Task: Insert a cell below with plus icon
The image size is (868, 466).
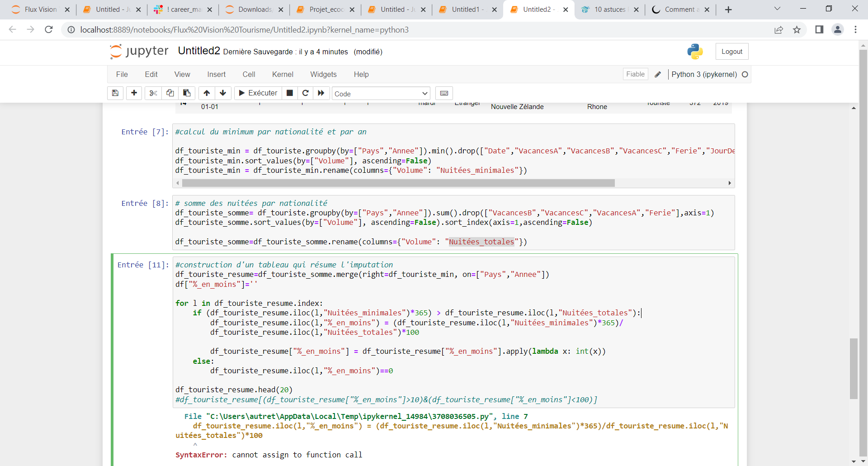Action: tap(134, 93)
